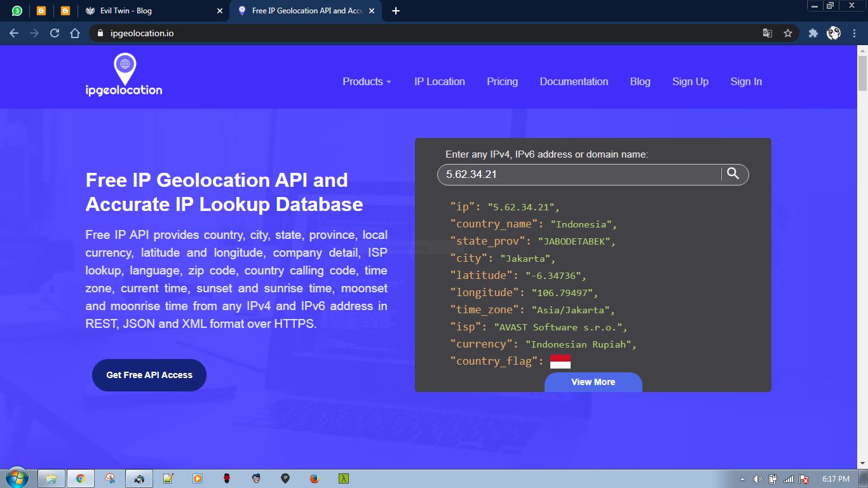Click the ipgeolocation logo in header
The image size is (868, 488).
tap(124, 75)
